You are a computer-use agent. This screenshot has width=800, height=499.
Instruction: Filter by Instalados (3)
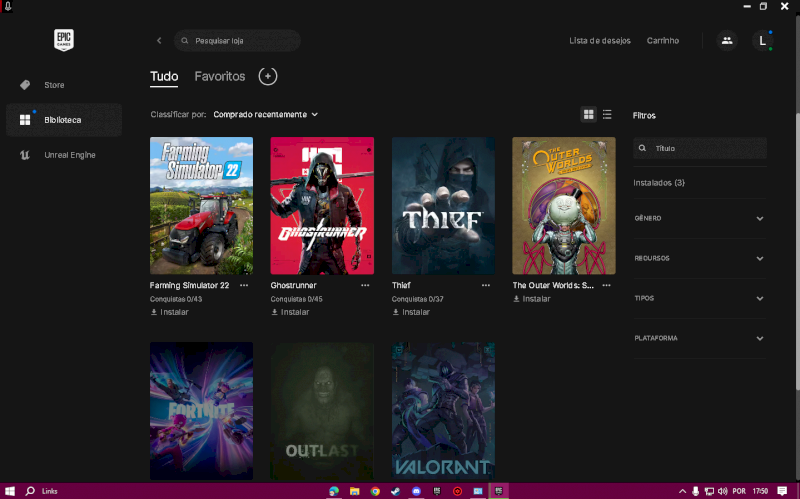659,183
